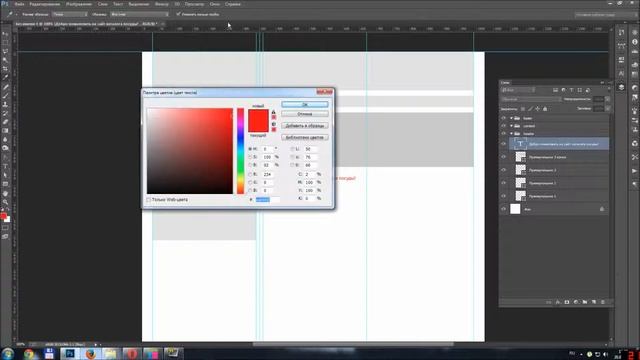The height and width of the screenshot is (360, 640).
Task: Select the H (hue) radio button
Action: [250, 149]
